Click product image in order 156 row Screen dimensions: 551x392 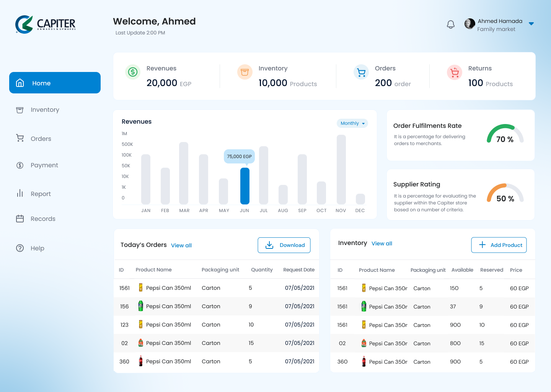(140, 306)
